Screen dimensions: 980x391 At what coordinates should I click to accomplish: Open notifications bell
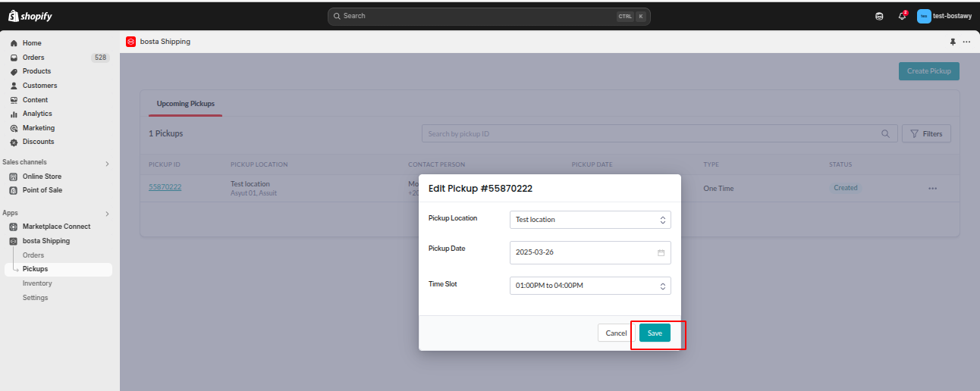pyautogui.click(x=903, y=16)
